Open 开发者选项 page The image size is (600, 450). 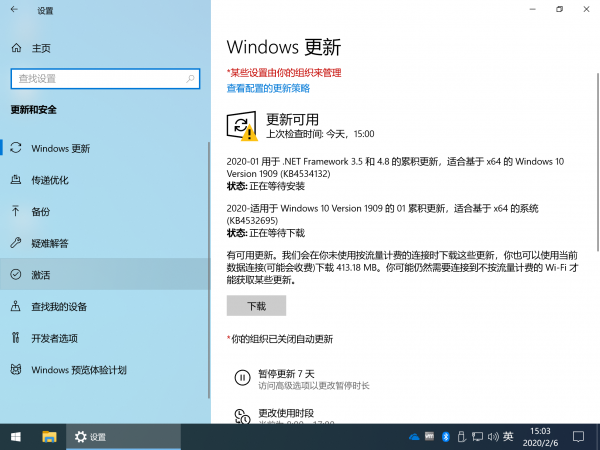tap(104, 338)
